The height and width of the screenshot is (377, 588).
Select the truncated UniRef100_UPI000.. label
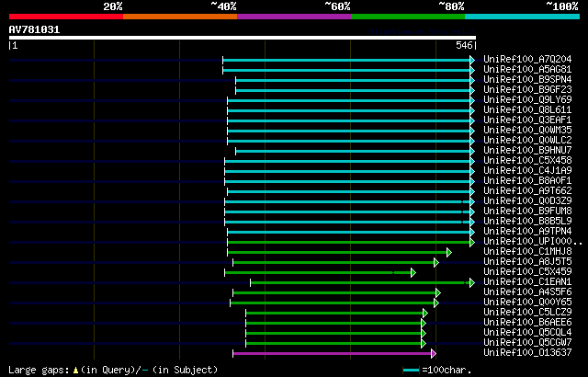[x=533, y=242]
